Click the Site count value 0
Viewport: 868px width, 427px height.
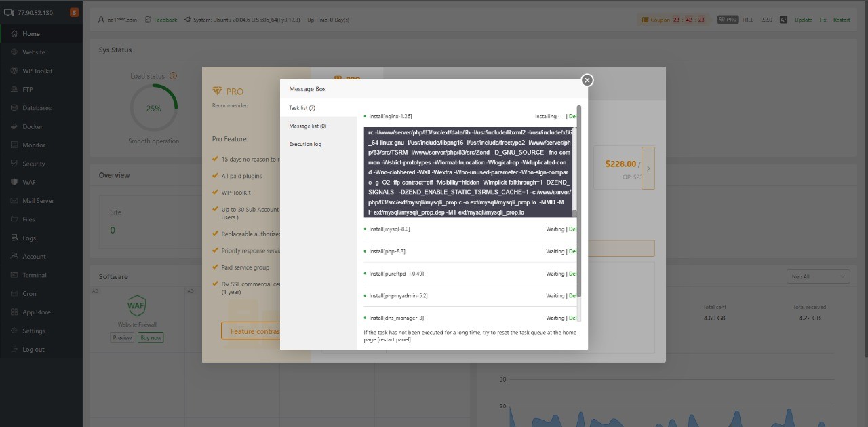click(x=113, y=230)
